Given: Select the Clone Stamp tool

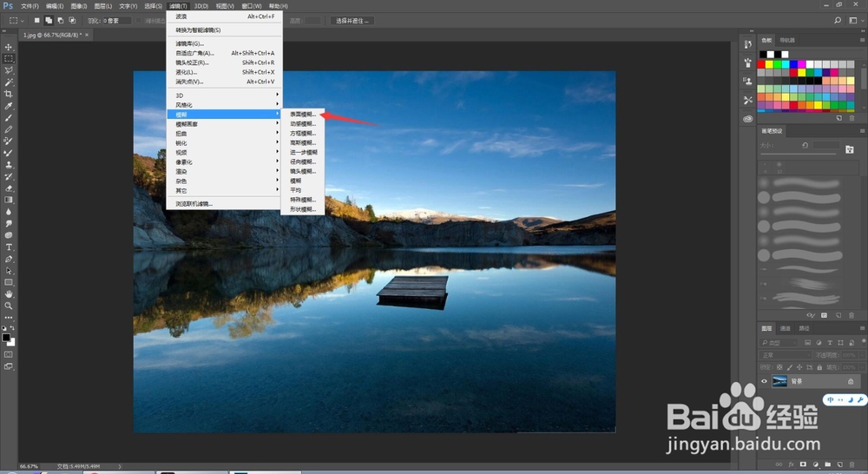Looking at the screenshot, I should tap(9, 164).
